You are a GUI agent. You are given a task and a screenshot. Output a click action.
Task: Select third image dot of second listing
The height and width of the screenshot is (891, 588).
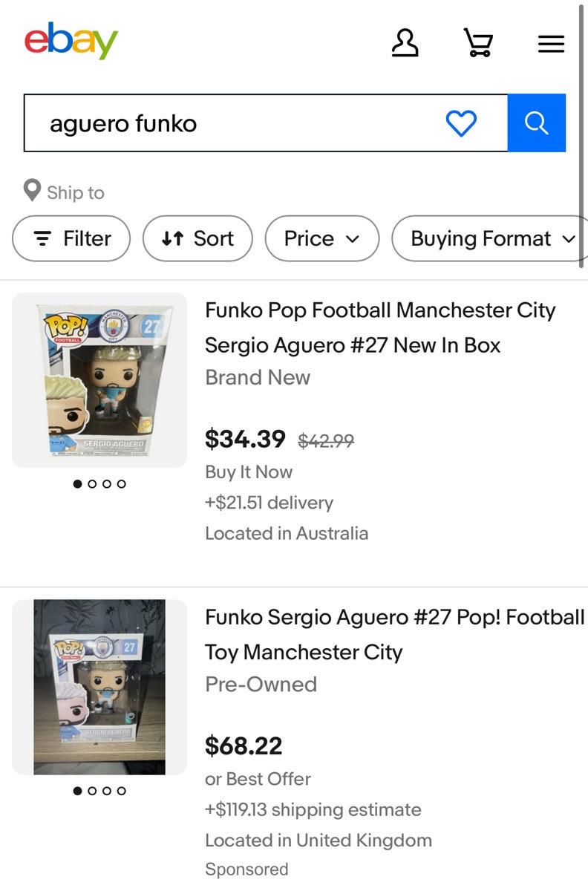point(107,791)
